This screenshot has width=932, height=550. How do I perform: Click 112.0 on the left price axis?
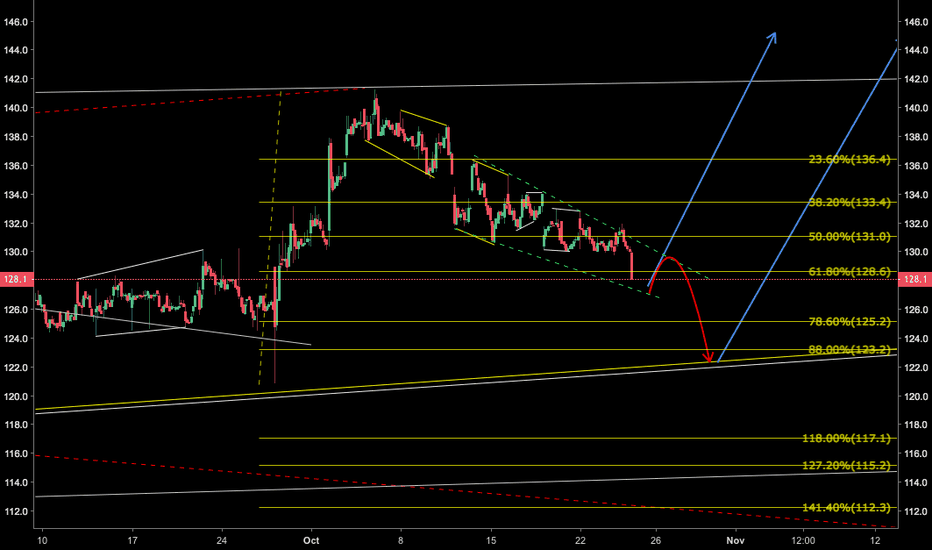(x=16, y=511)
